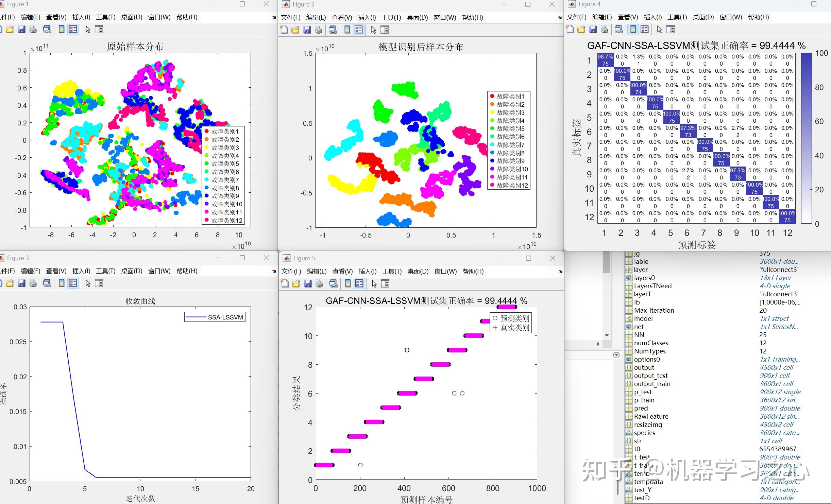The width and height of the screenshot is (831, 504).
Task: Toggle the legend display in Figure 1
Action: 73,30
